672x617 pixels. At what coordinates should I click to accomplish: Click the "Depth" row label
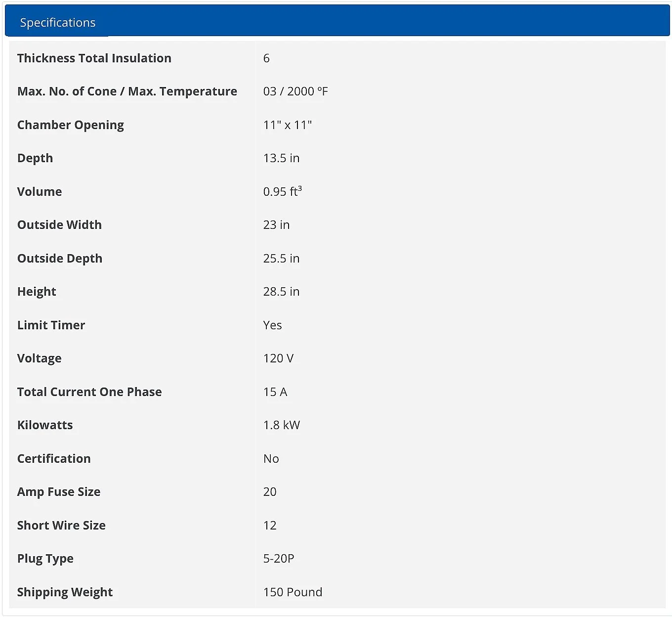pyautogui.click(x=35, y=158)
